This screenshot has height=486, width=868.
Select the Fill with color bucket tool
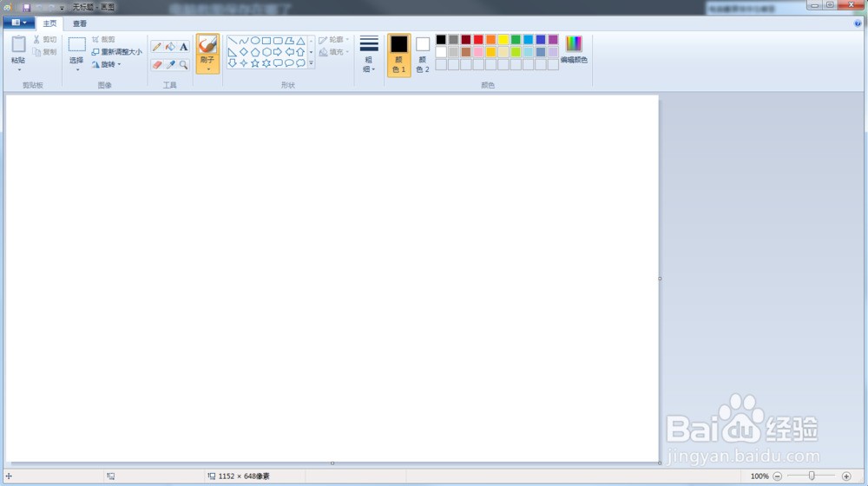pos(170,47)
